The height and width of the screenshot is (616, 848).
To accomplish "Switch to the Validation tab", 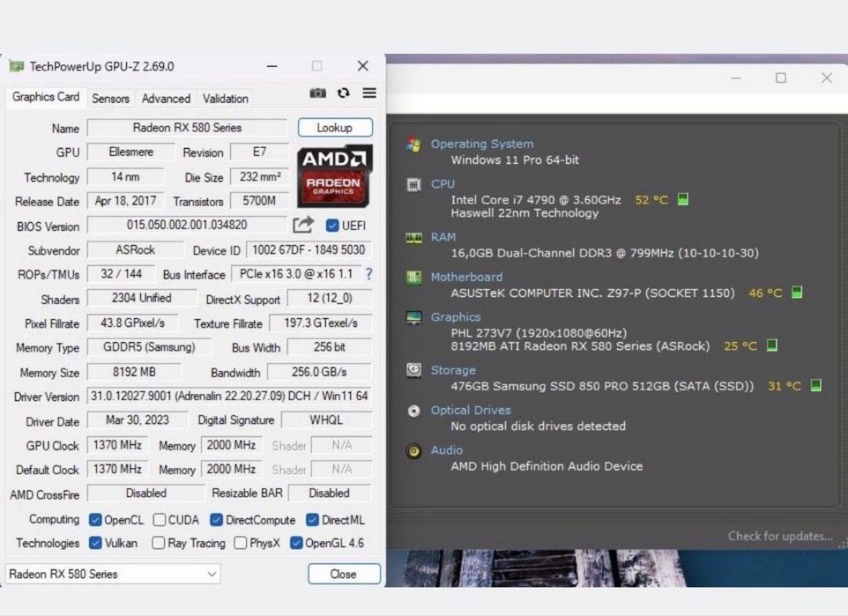I will (x=226, y=99).
